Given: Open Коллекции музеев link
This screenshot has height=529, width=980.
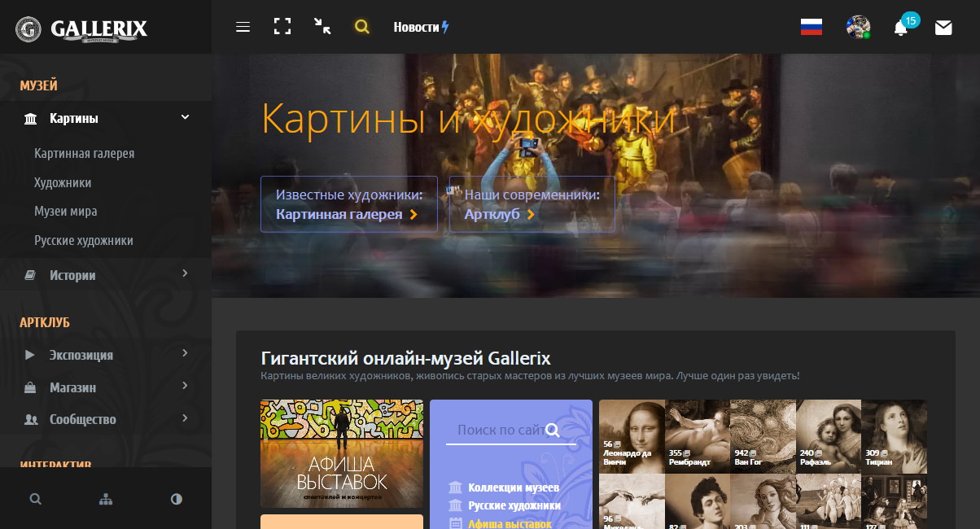Looking at the screenshot, I should 514,487.
